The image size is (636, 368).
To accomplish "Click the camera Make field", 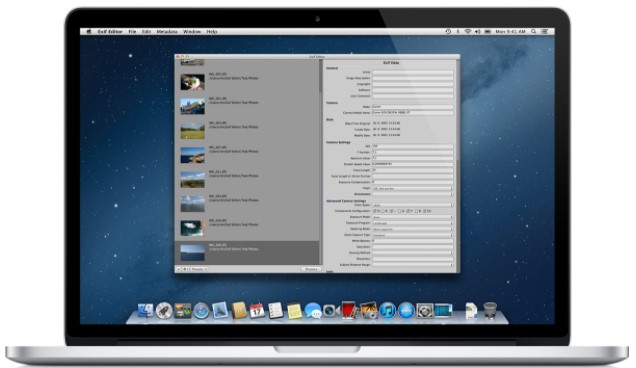I will (x=413, y=107).
